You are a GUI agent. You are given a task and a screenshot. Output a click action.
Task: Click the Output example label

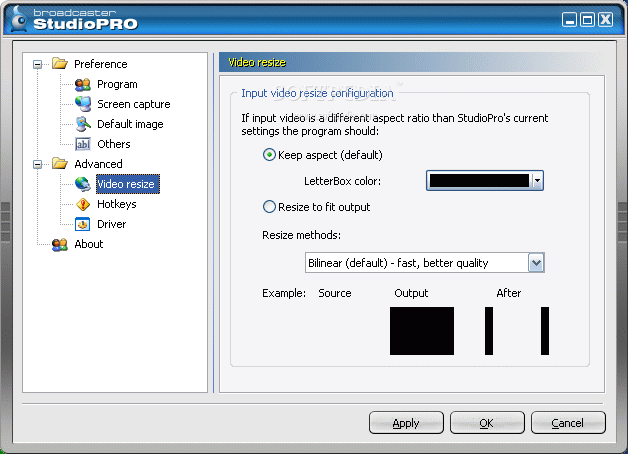click(411, 293)
